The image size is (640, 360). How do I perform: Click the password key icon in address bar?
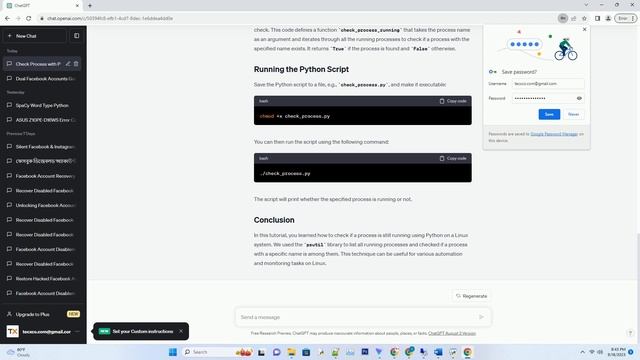[x=562, y=18]
